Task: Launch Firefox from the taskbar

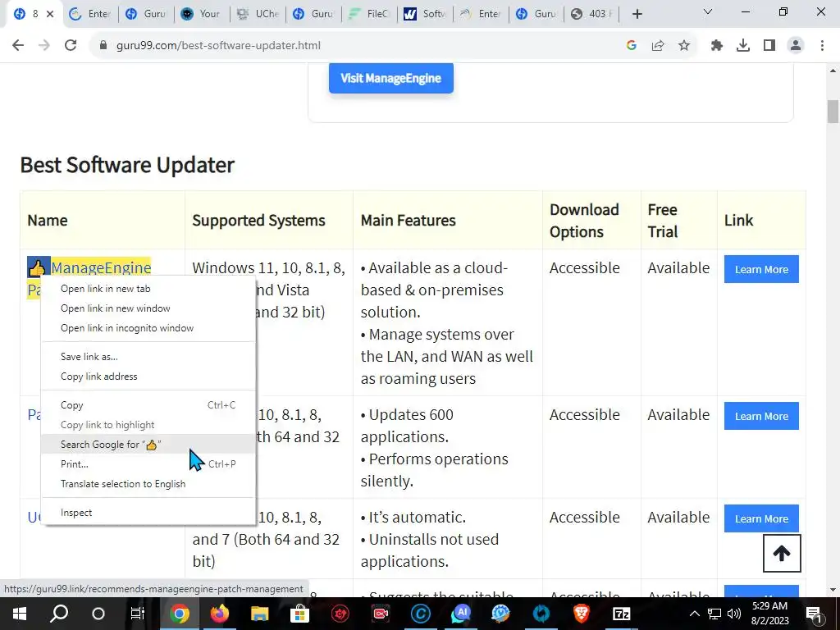Action: click(219, 614)
